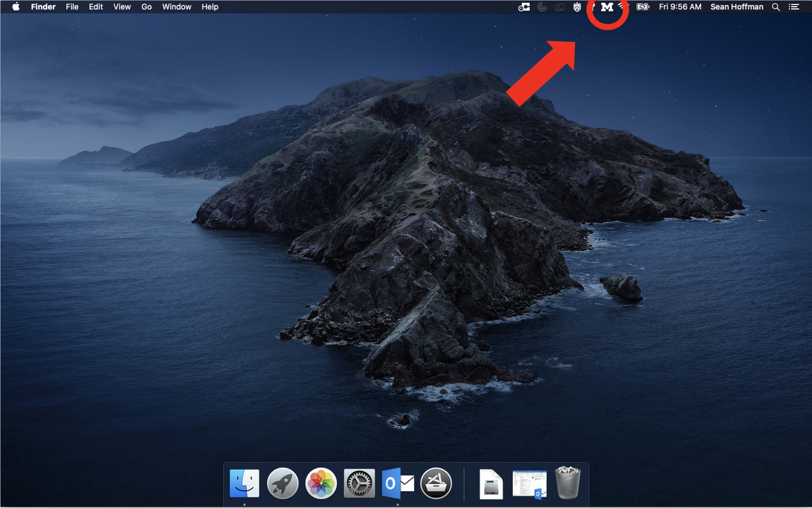Click the block M menu bar icon

click(607, 7)
